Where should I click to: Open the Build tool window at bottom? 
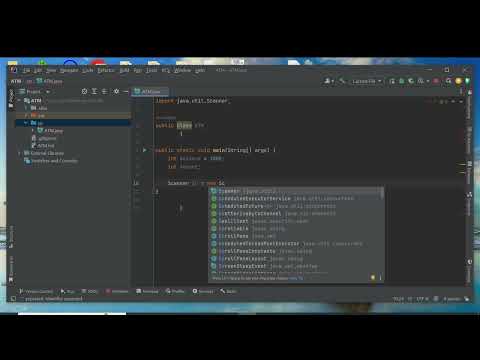coord(228,291)
